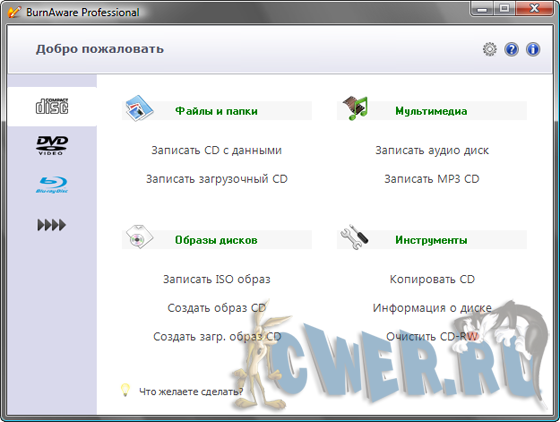Image resolution: width=560 pixels, height=422 pixels.
Task: Open Информация о диске
Action: [x=432, y=308]
